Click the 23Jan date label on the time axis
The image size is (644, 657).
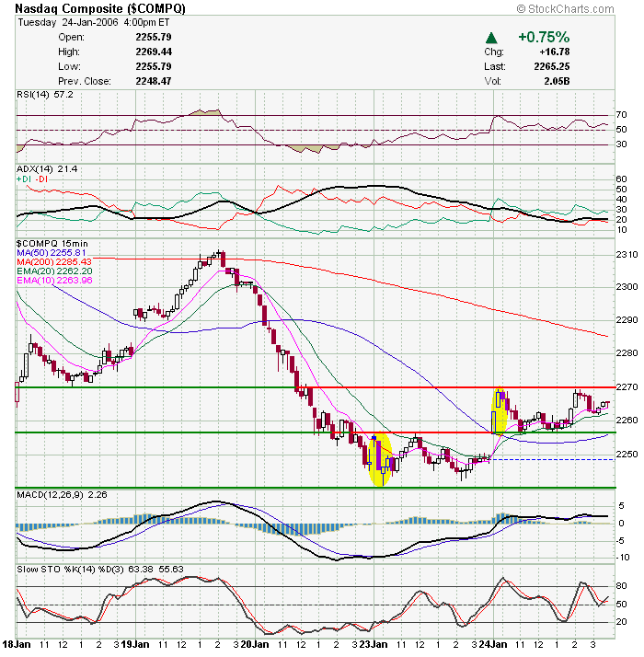coord(374,644)
